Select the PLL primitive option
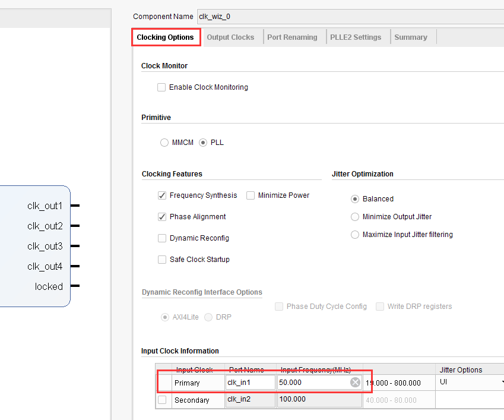 coord(203,143)
